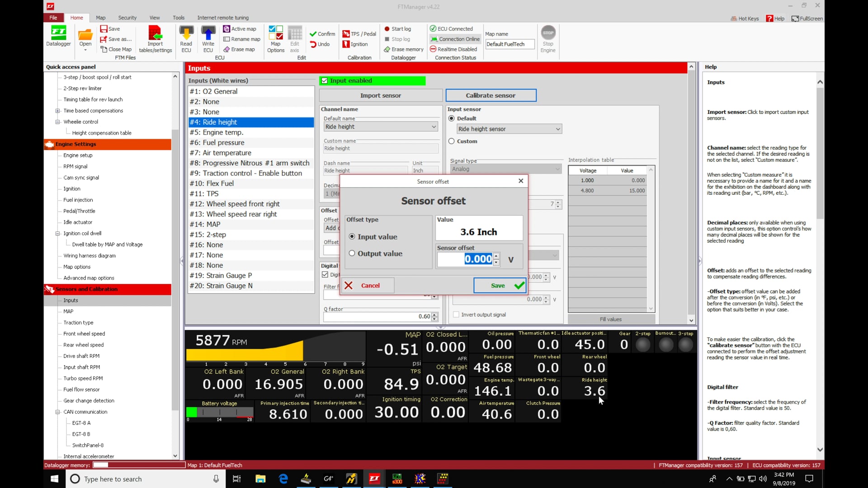This screenshot has height=488, width=868.
Task: Open the TPS / Pedal calibration
Action: pyautogui.click(x=359, y=34)
